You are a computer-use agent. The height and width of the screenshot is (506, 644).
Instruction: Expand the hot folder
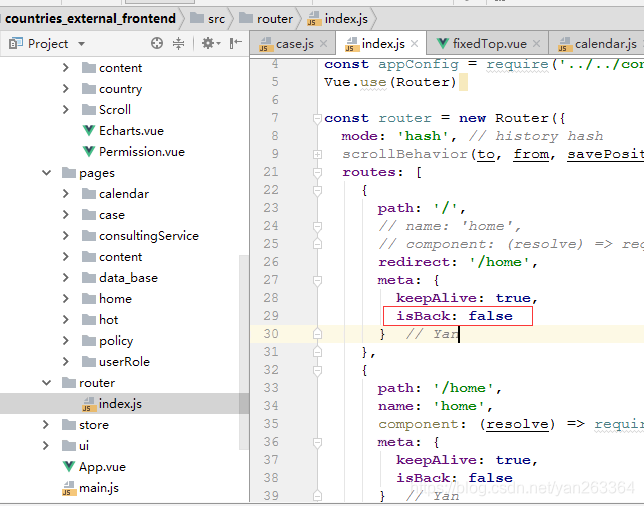[x=66, y=319]
